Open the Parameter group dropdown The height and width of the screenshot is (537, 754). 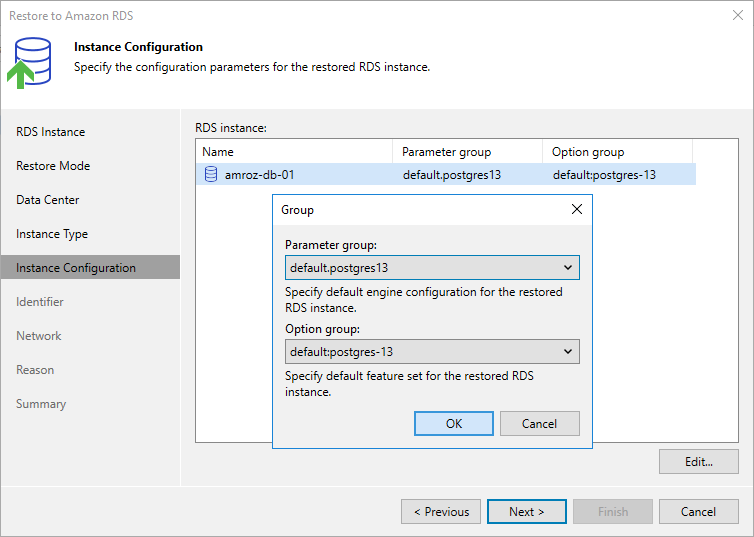pyautogui.click(x=431, y=268)
